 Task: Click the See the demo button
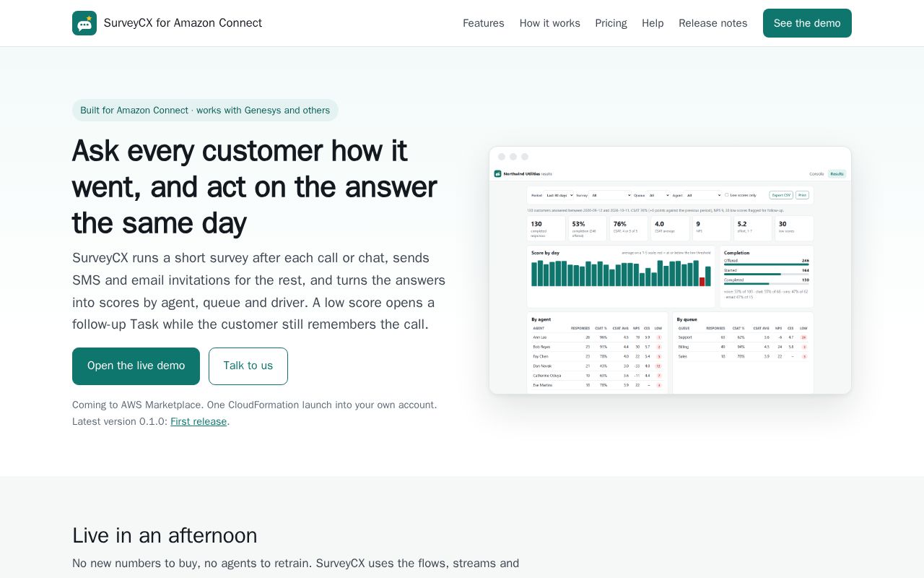pyautogui.click(x=807, y=23)
